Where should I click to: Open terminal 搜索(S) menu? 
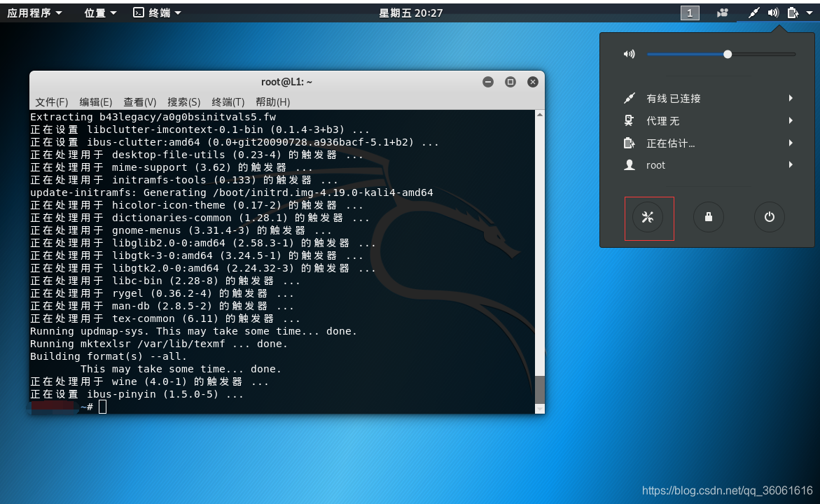click(x=183, y=102)
